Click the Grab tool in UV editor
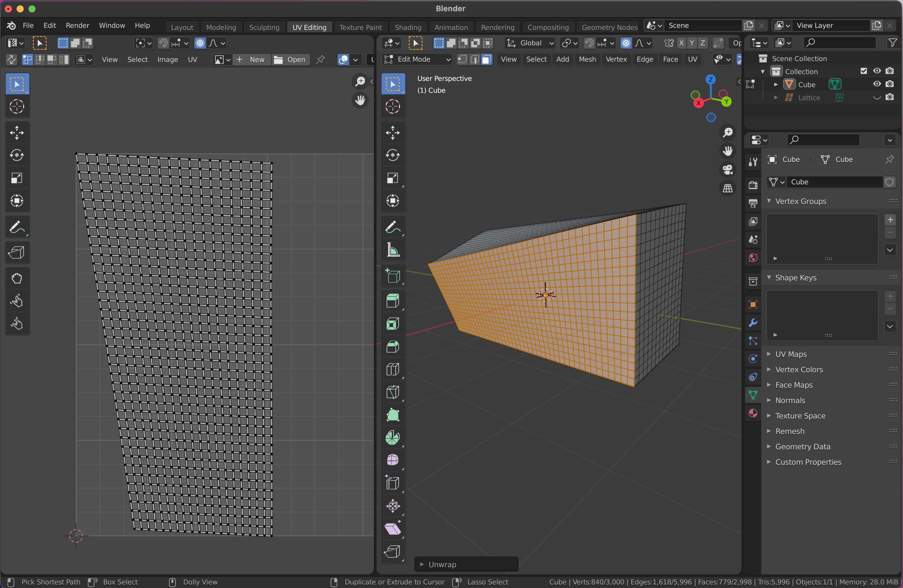The width and height of the screenshot is (903, 588). pyautogui.click(x=17, y=279)
